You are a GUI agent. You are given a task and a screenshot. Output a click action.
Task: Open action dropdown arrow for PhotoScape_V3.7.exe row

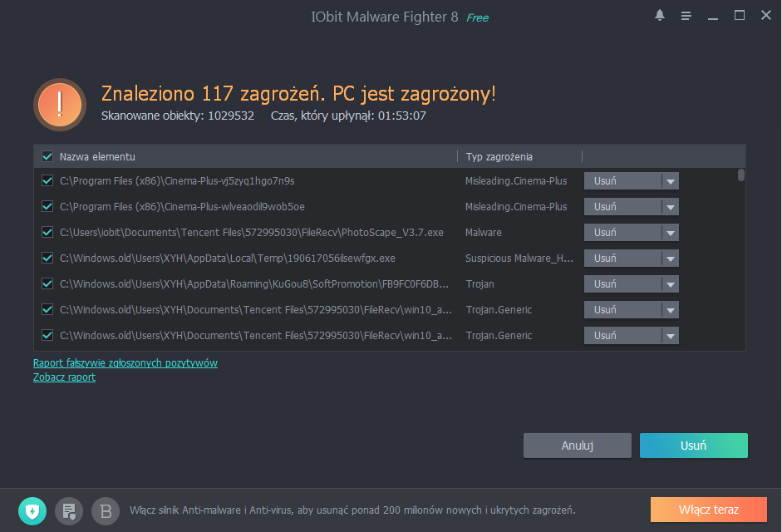671,233
